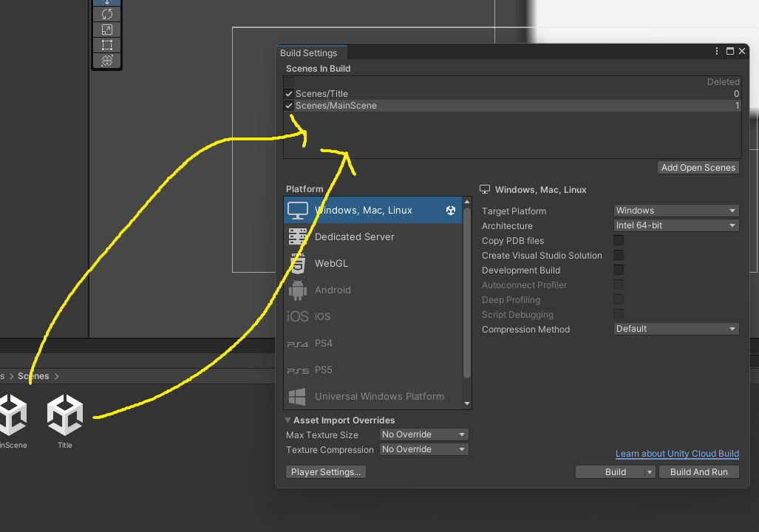Viewport: 759px width, 532px height.
Task: Select the Rect tool in scene toolbar
Action: click(107, 45)
